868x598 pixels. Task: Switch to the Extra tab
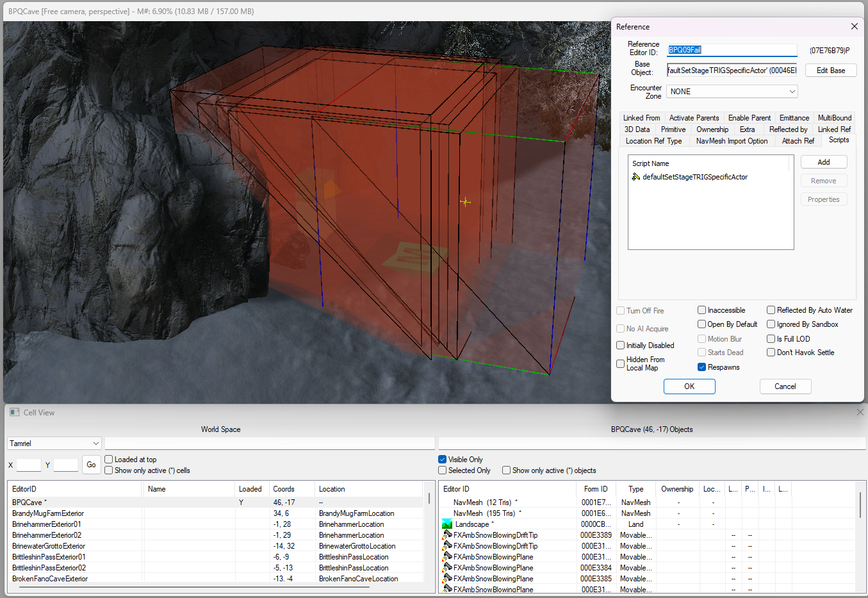pyautogui.click(x=747, y=129)
